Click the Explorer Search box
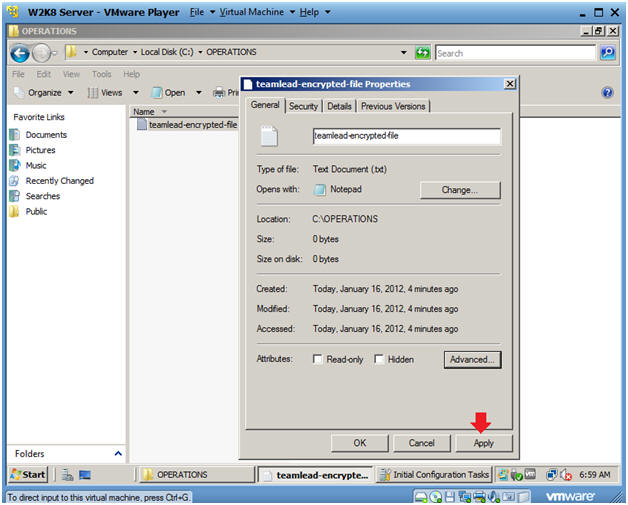 point(515,53)
